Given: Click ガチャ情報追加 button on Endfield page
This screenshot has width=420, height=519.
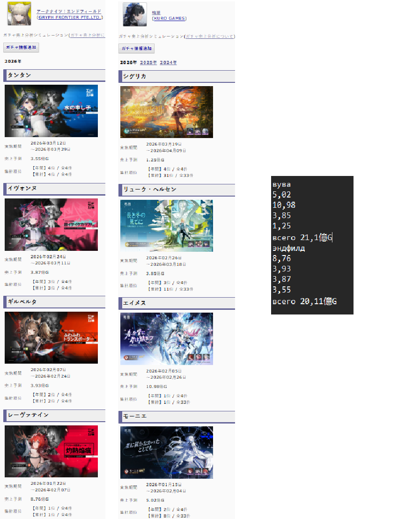Looking at the screenshot, I should [x=21, y=47].
